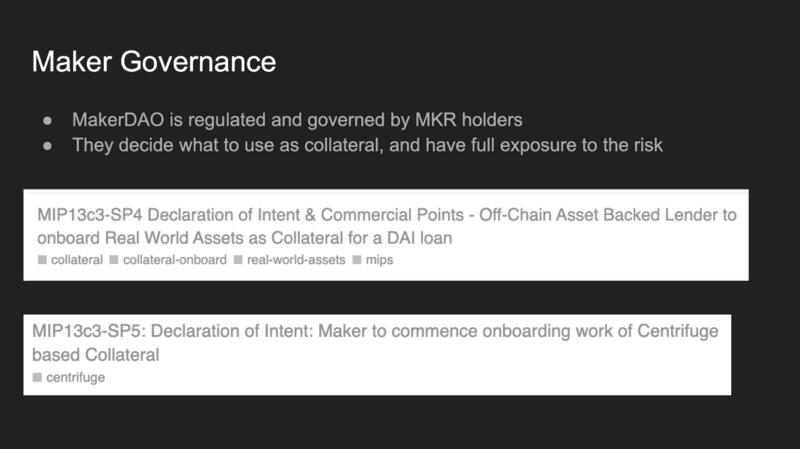The width and height of the screenshot is (800, 449).
Task: Select the mips tag label
Action: pos(379,260)
